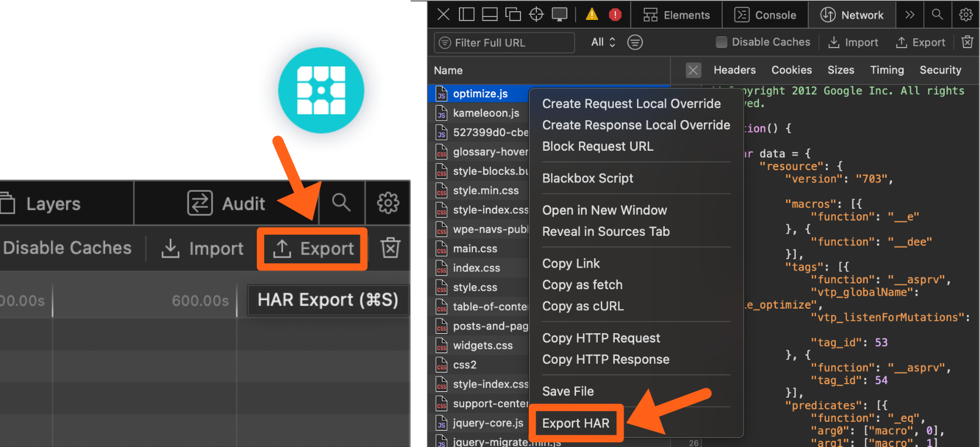
Task: Click the Filter Full URL field
Action: tap(504, 43)
